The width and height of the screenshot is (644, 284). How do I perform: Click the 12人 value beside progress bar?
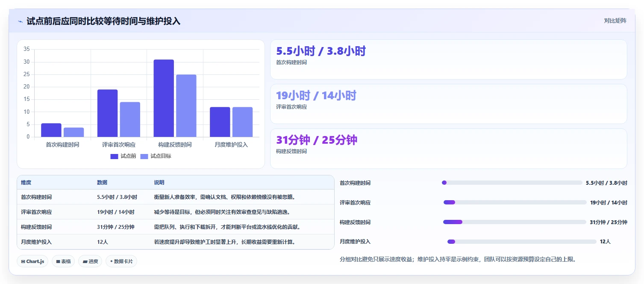point(605,242)
